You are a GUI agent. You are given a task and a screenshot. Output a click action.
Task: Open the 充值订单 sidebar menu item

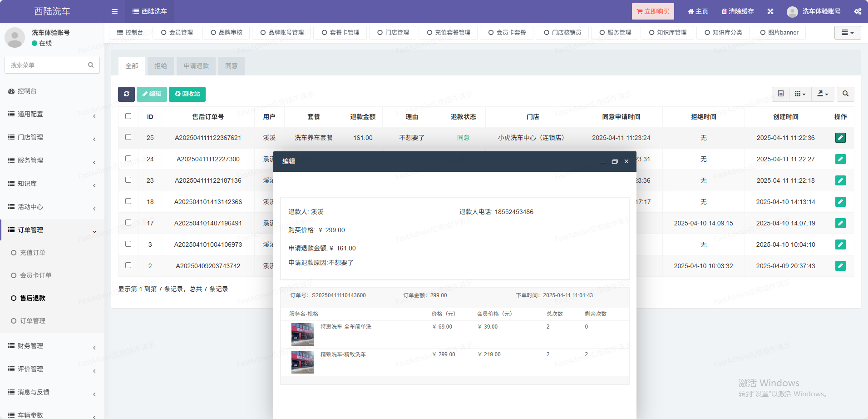pyautogui.click(x=33, y=253)
